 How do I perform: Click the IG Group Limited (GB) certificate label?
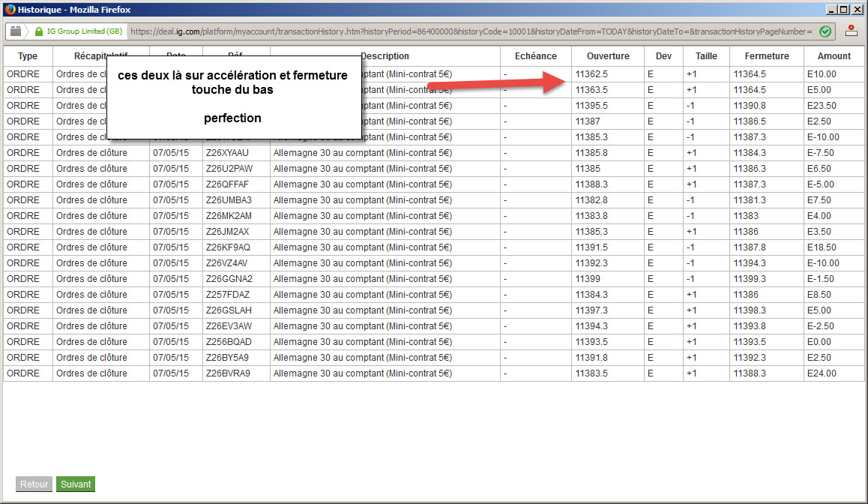(85, 31)
